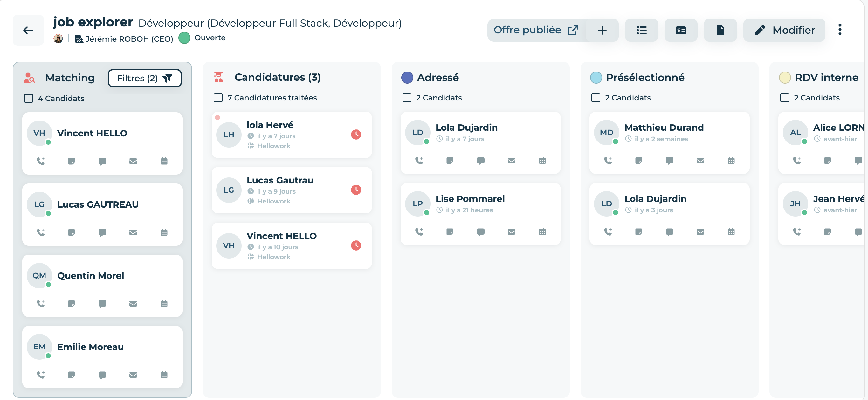Open the calendar icon on Lise Pommarel's card

click(x=542, y=231)
